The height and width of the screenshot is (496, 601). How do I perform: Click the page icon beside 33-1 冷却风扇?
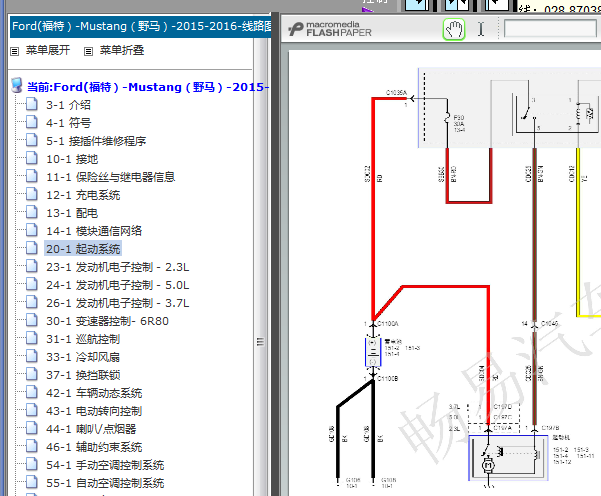[32, 356]
